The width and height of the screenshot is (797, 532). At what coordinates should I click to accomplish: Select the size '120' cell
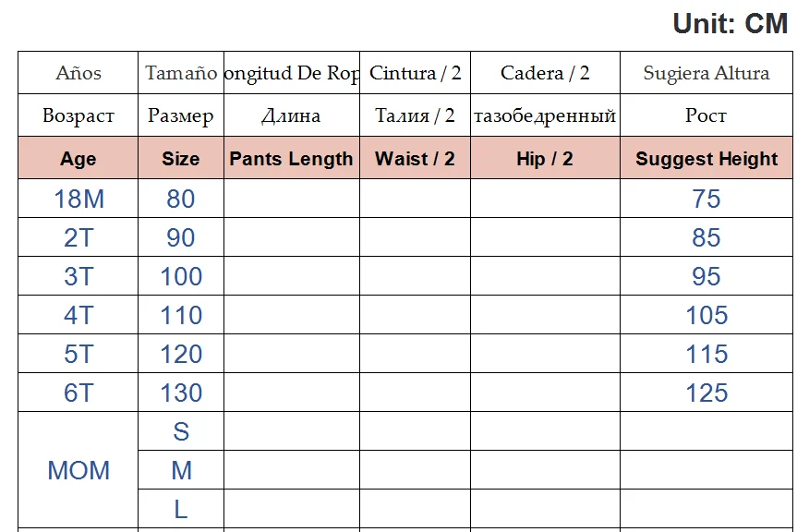pyautogui.click(x=181, y=354)
